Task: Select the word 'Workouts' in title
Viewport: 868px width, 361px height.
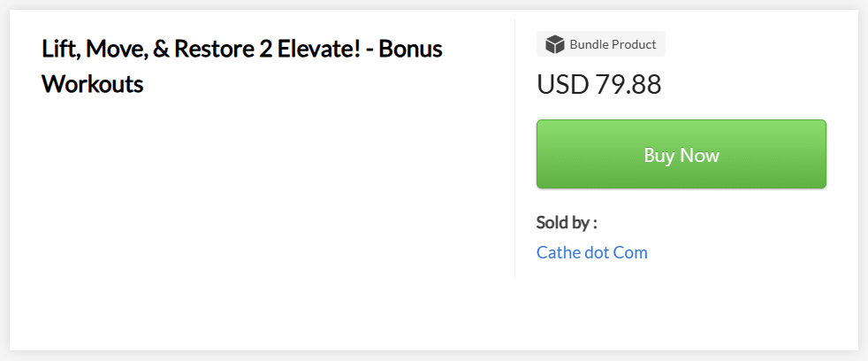Action: [92, 84]
